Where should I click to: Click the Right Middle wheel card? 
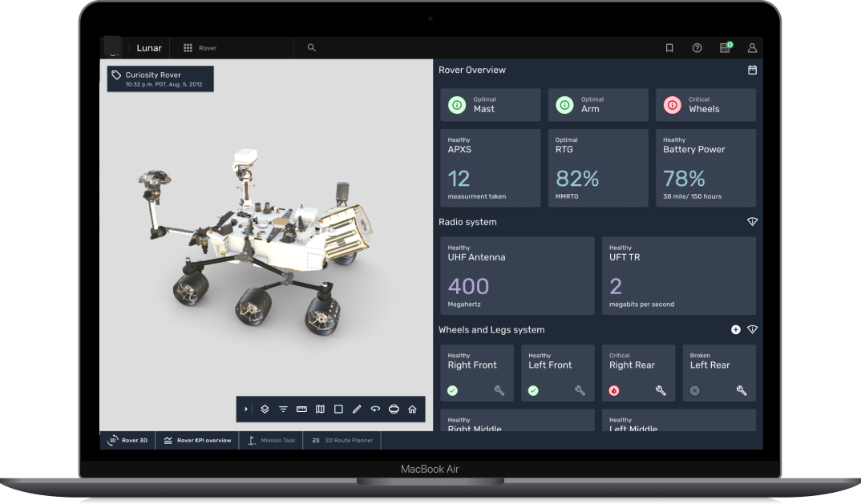pyautogui.click(x=517, y=420)
